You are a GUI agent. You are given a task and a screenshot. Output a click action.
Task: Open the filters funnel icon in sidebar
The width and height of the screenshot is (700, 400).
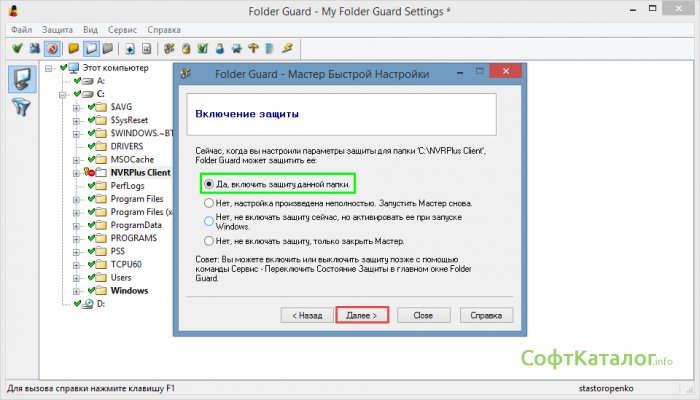tap(19, 109)
